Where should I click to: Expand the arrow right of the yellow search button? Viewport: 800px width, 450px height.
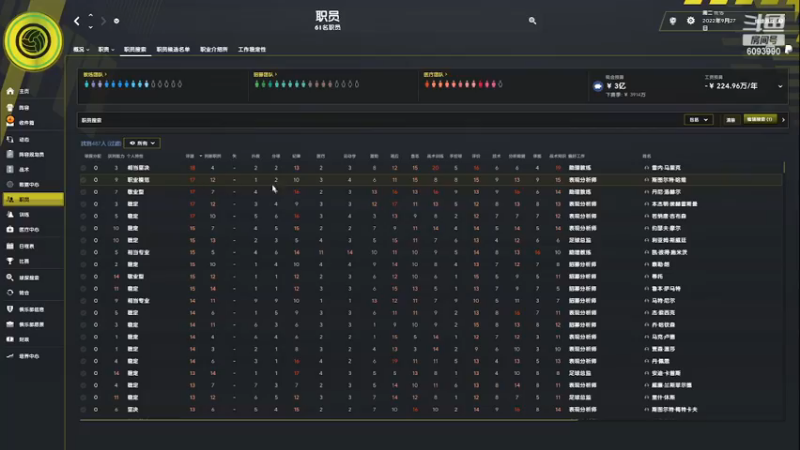pyautogui.click(x=783, y=120)
